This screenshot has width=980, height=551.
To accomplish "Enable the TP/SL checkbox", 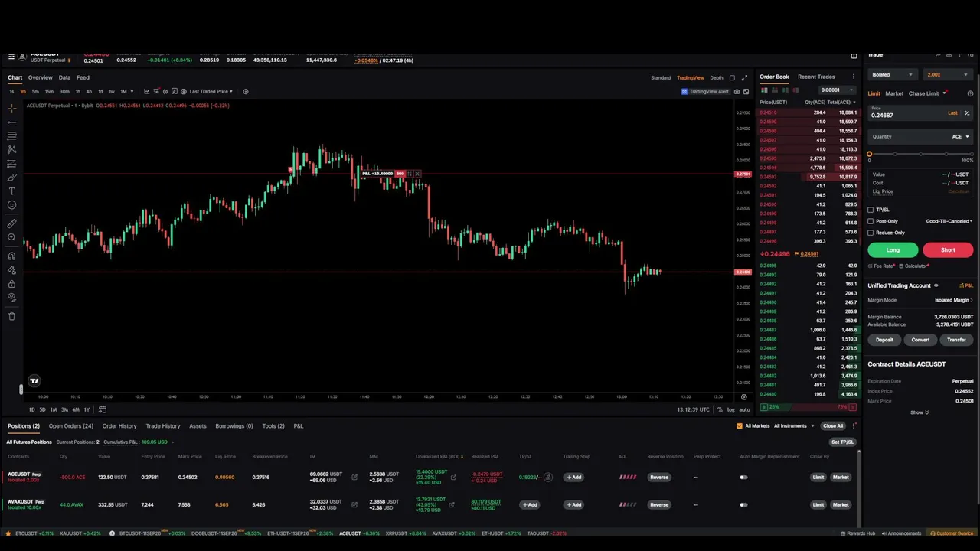I will click(871, 210).
